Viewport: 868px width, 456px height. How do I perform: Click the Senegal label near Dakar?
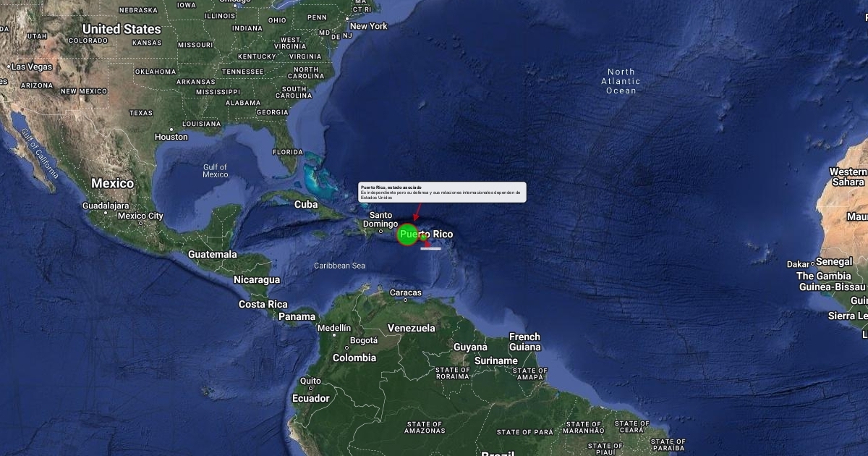click(x=835, y=261)
